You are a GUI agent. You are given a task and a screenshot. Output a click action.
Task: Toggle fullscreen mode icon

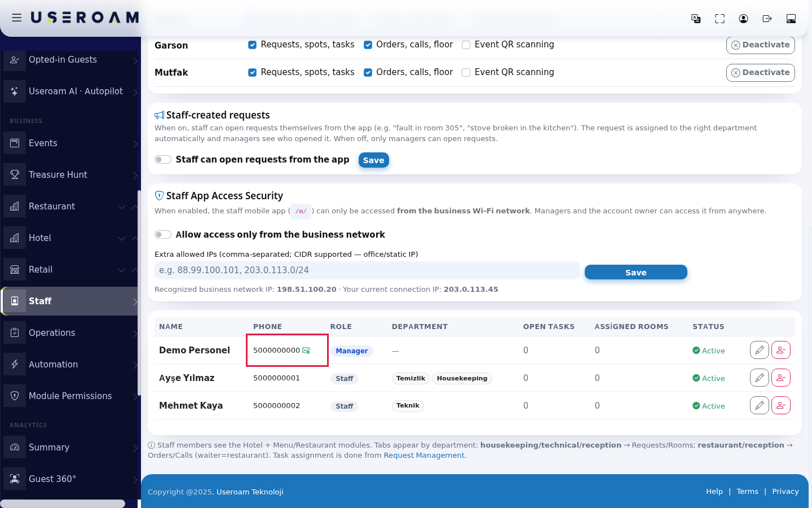(720, 19)
